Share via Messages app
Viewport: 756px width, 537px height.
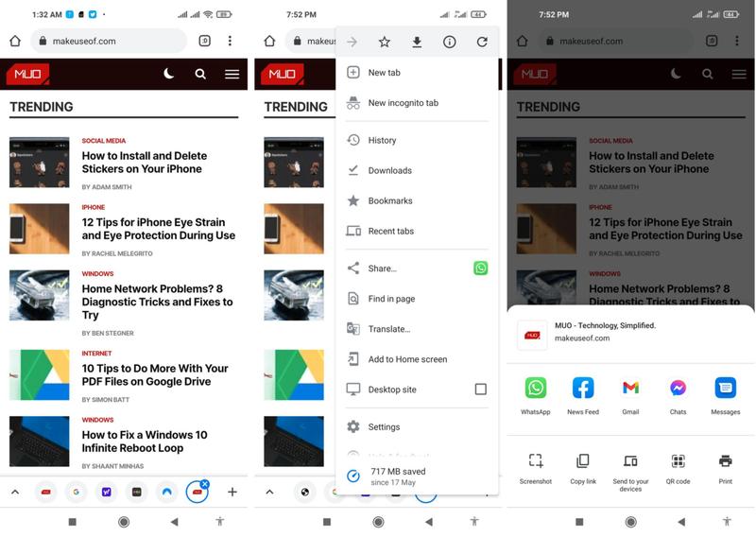[725, 396]
